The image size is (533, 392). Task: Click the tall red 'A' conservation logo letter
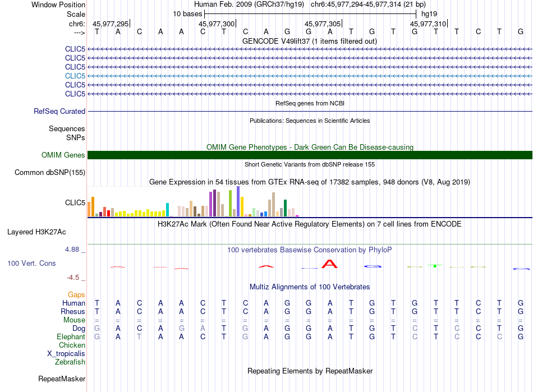pyautogui.click(x=330, y=264)
